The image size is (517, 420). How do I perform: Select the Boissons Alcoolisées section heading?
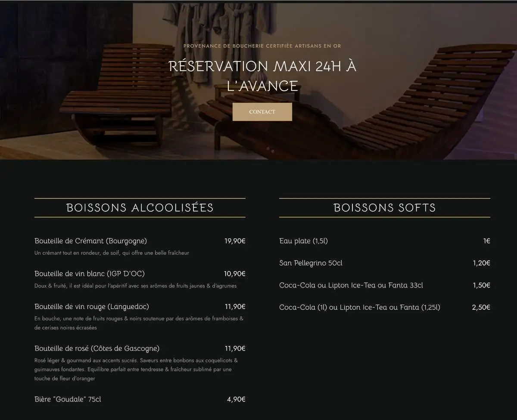140,208
